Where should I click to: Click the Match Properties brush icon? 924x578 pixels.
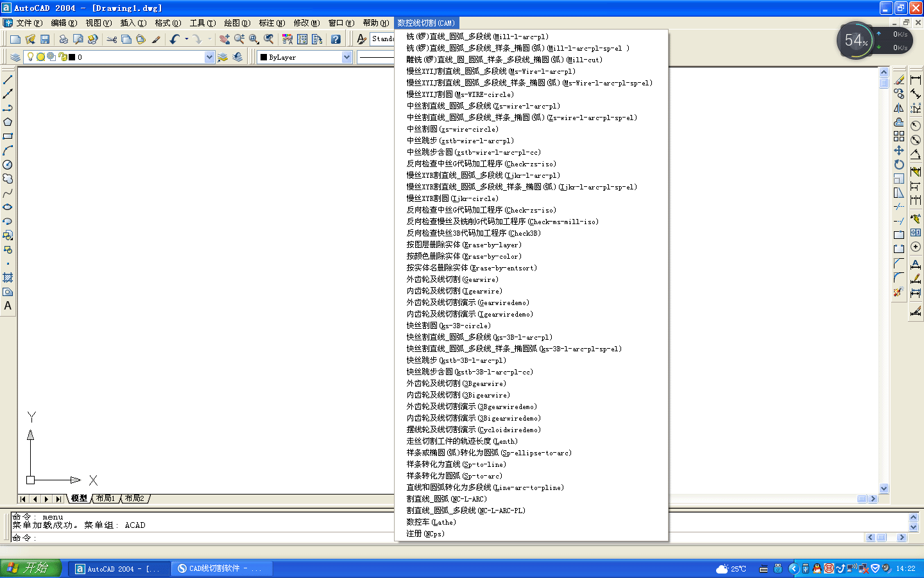pos(156,39)
